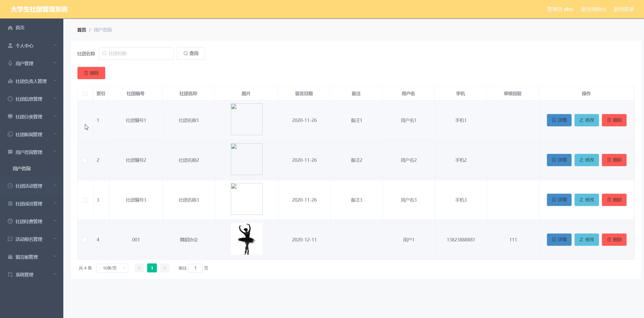Toggle the select-all checkbox in table header
Screen dimensions: 644x318
[85, 94]
